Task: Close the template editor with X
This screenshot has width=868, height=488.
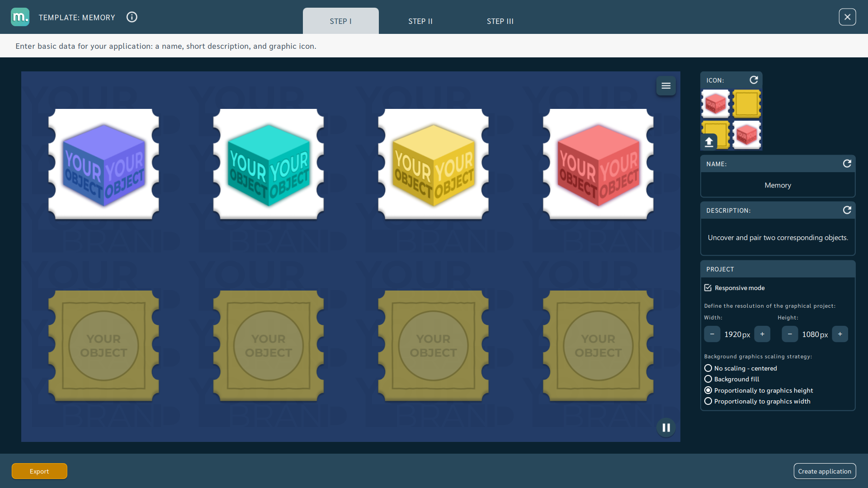Action: (847, 17)
